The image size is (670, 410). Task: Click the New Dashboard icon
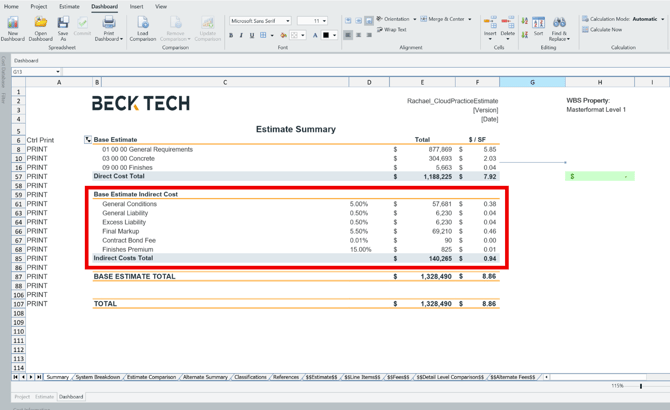(x=13, y=22)
